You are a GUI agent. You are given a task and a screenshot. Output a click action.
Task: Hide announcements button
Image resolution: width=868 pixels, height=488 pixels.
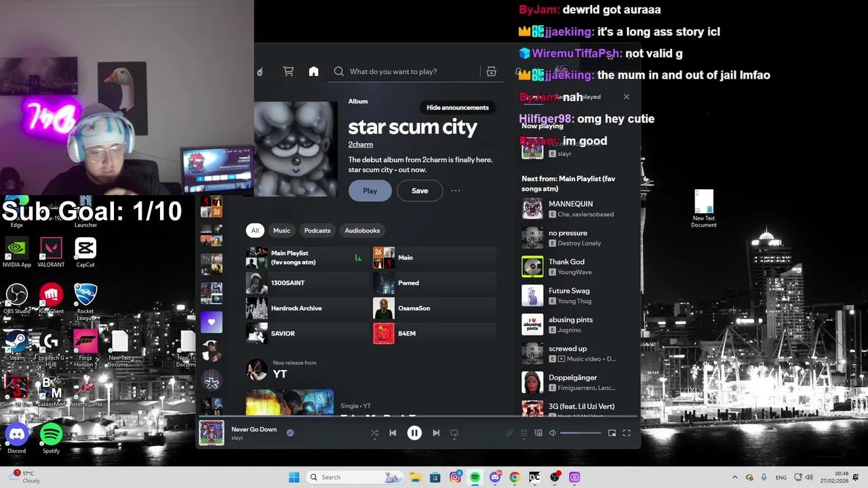[458, 108]
